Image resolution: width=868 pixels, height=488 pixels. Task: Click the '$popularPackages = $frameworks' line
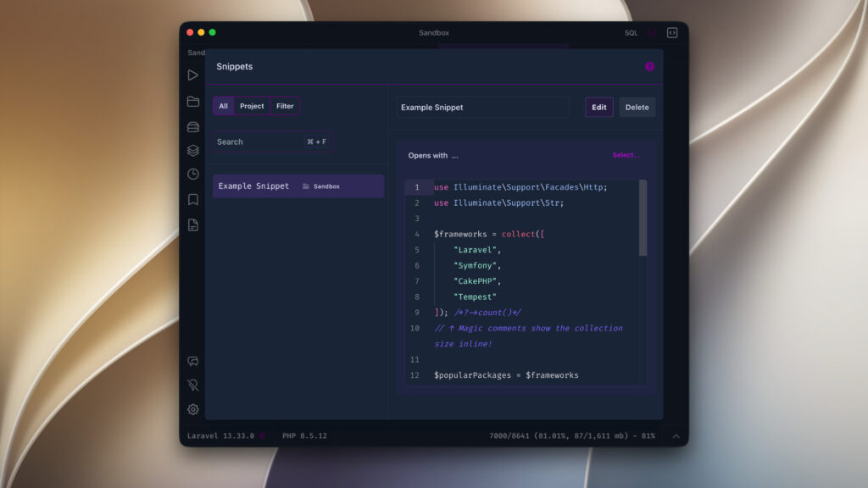coord(506,375)
